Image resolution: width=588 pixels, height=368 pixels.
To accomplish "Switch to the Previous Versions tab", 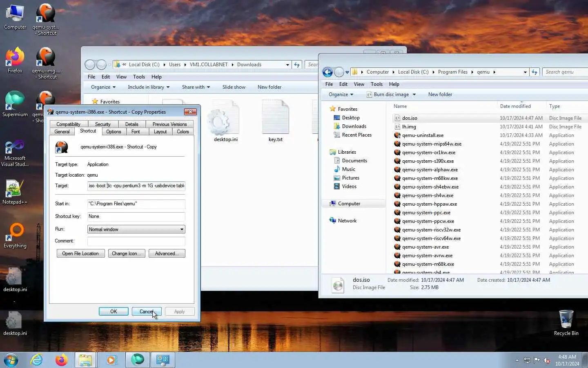I will point(169,124).
